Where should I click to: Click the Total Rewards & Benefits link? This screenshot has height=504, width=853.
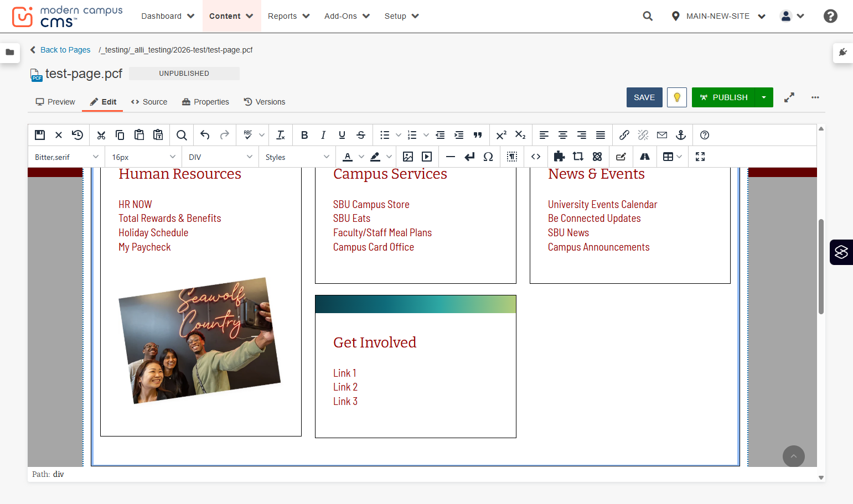(169, 219)
